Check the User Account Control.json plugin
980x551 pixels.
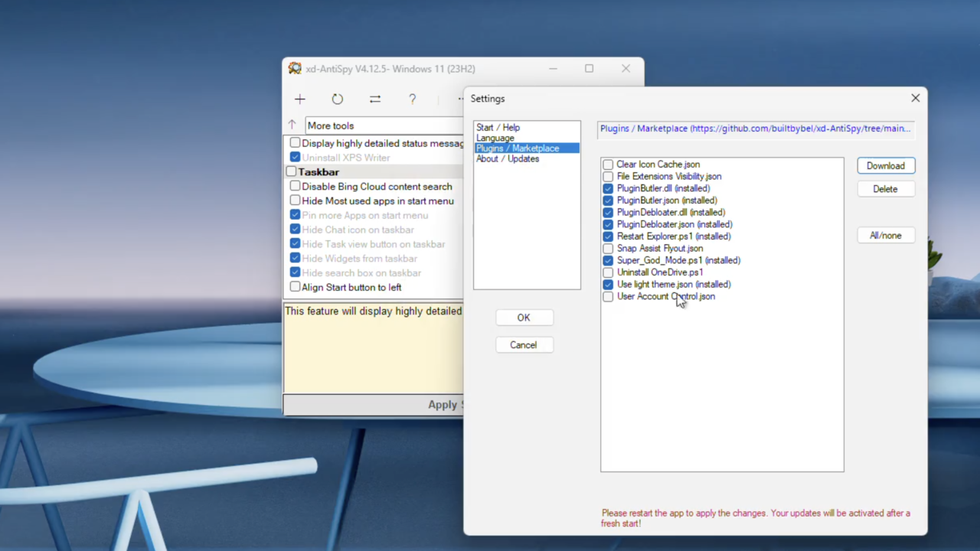click(607, 296)
